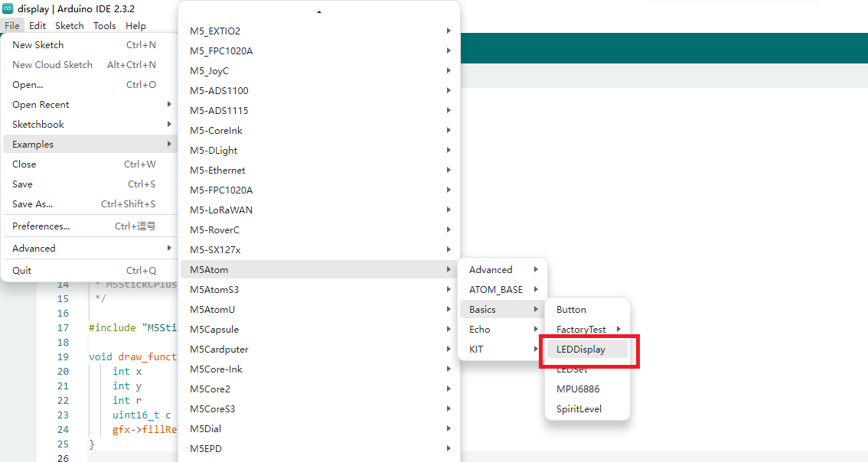The height and width of the screenshot is (462, 868).
Task: Click the Arduino IDE logo icon
Action: (8, 8)
